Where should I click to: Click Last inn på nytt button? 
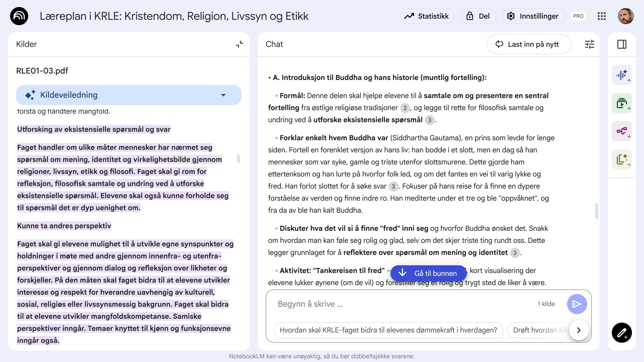coord(529,44)
